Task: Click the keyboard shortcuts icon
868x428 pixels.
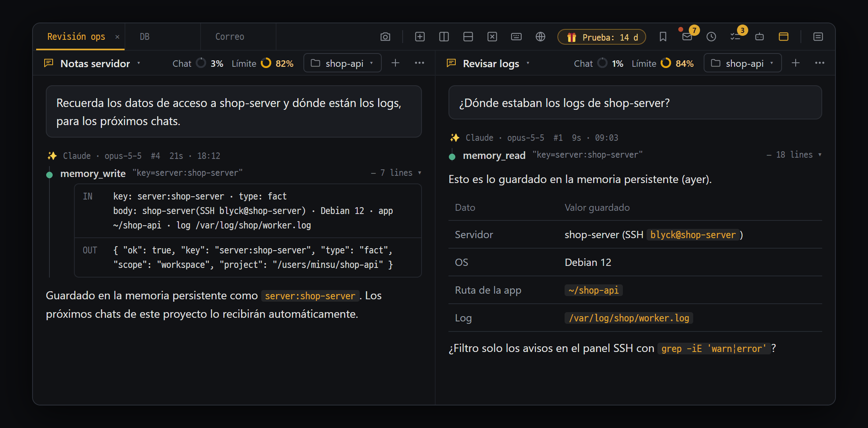Action: coord(516,37)
